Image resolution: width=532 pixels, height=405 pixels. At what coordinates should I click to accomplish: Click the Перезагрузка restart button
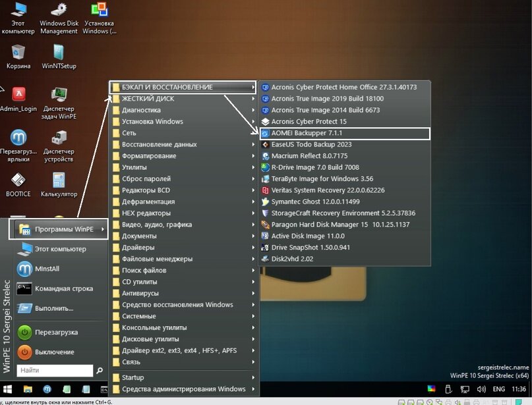coord(61,333)
